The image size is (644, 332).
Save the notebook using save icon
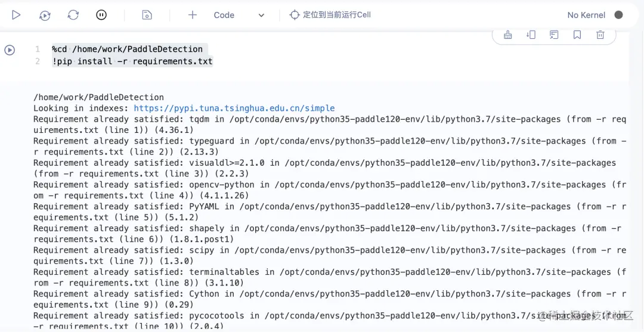[x=147, y=15]
